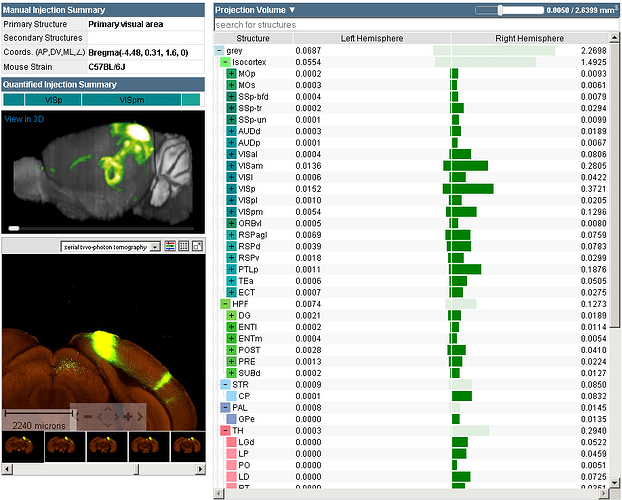Pan up with the viewer arrow

(108, 408)
